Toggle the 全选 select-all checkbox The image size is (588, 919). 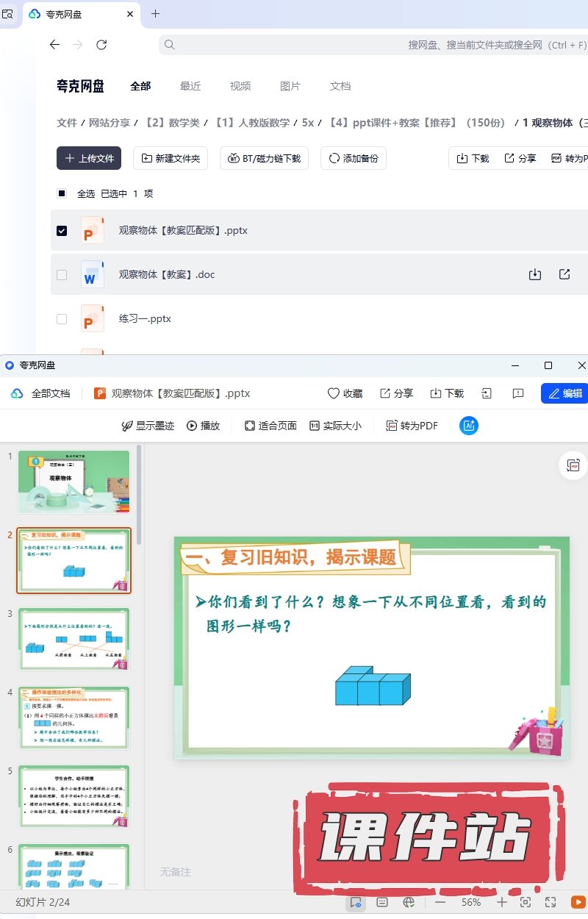[62, 194]
